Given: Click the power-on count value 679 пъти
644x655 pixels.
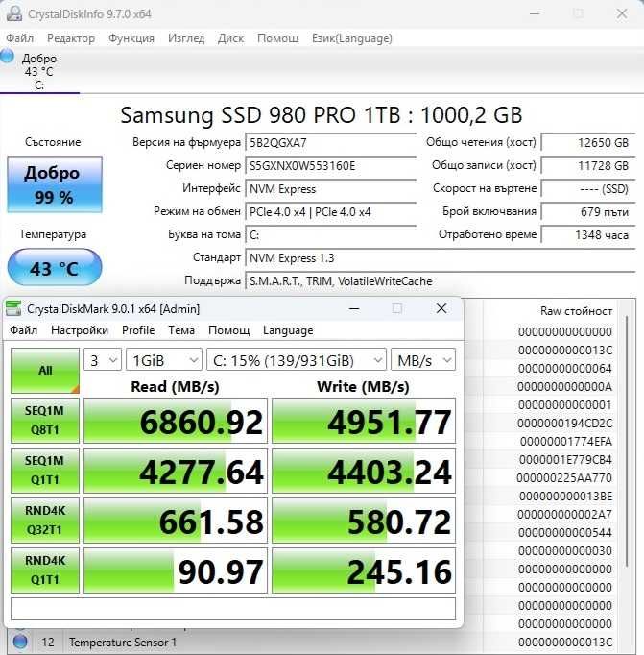Looking at the screenshot, I should coord(588,212).
